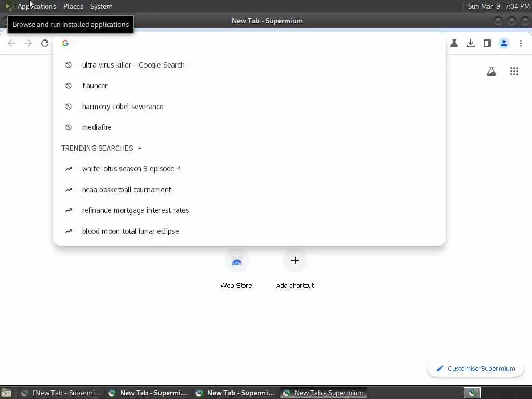Open the three-dot browser menu

[521, 43]
